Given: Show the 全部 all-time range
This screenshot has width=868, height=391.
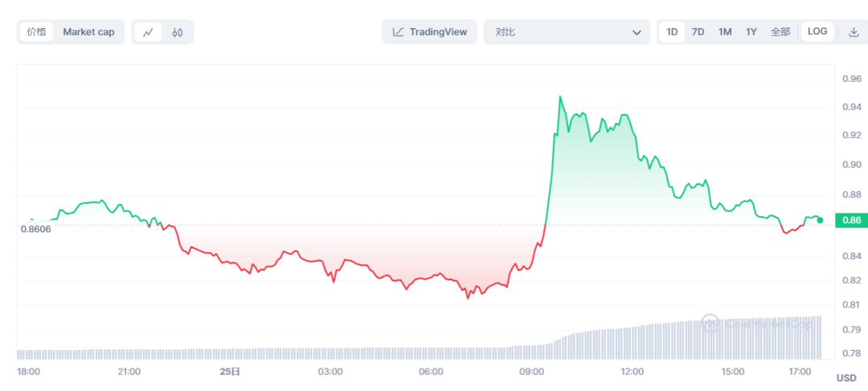Looking at the screenshot, I should pos(780,32).
